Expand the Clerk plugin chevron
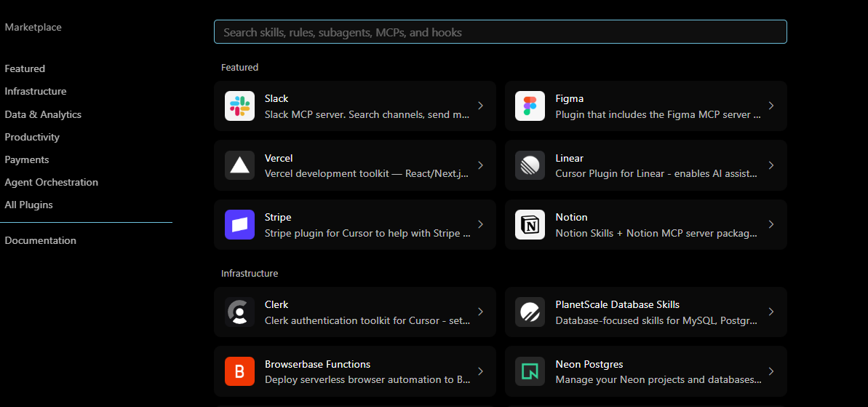Screen dimensions: 868x407 coord(480,312)
